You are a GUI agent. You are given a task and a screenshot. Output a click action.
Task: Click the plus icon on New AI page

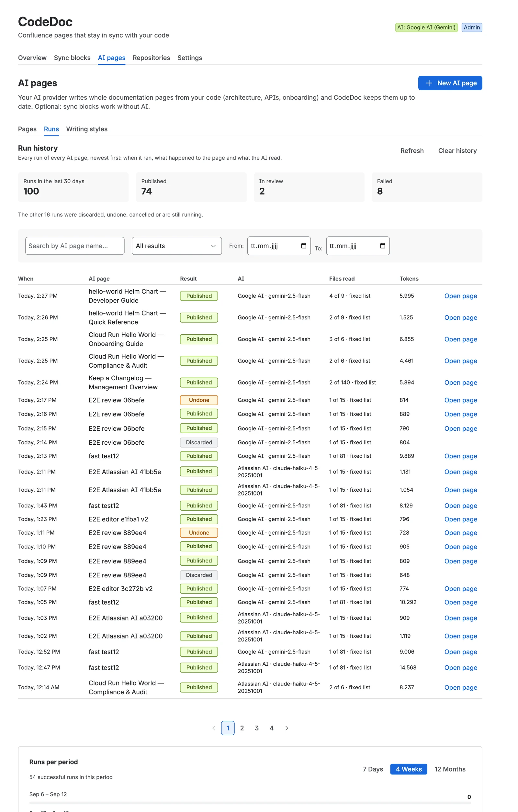click(429, 83)
